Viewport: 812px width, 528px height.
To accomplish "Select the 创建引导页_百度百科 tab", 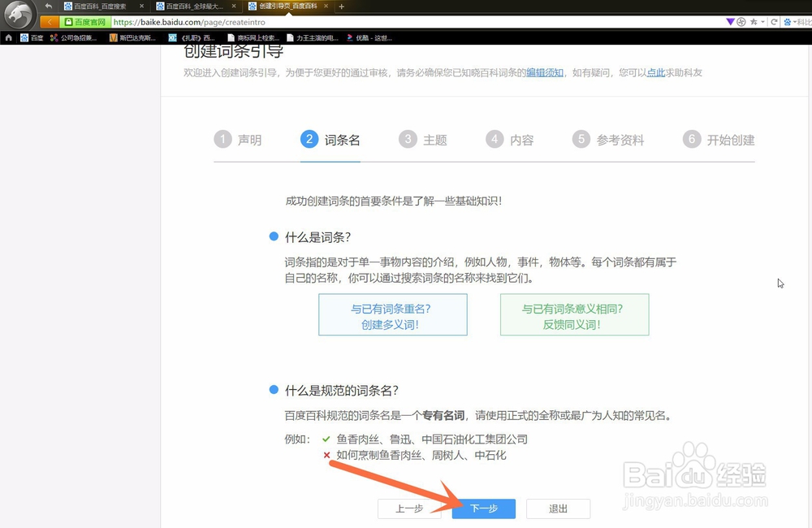I will 287,6.
